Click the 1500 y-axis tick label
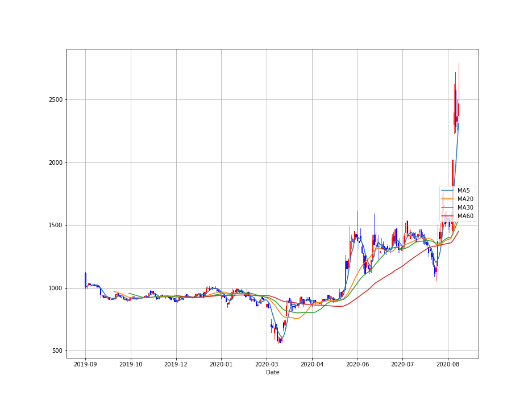 point(56,225)
